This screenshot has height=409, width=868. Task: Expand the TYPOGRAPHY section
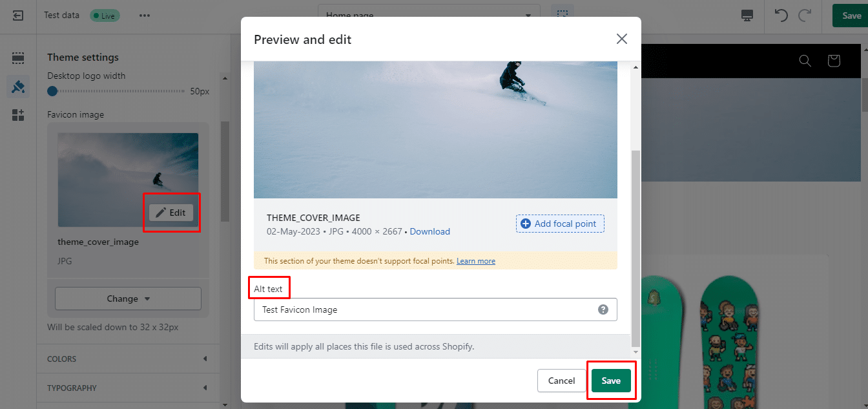click(x=128, y=388)
